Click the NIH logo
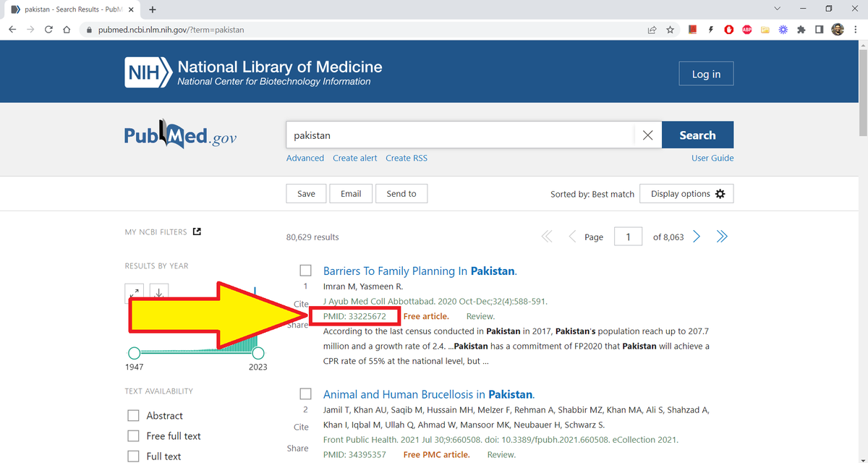Image resolution: width=868 pixels, height=463 pixels. tap(148, 73)
